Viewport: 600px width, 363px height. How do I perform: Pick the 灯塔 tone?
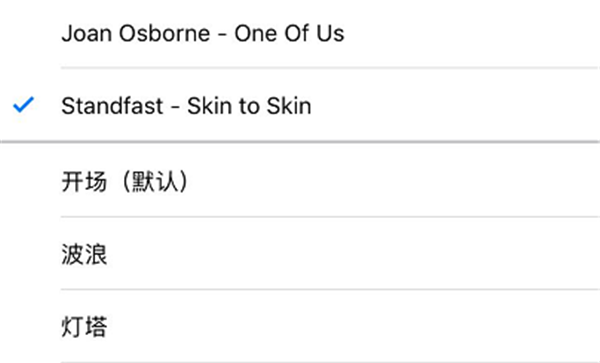pos(300,326)
